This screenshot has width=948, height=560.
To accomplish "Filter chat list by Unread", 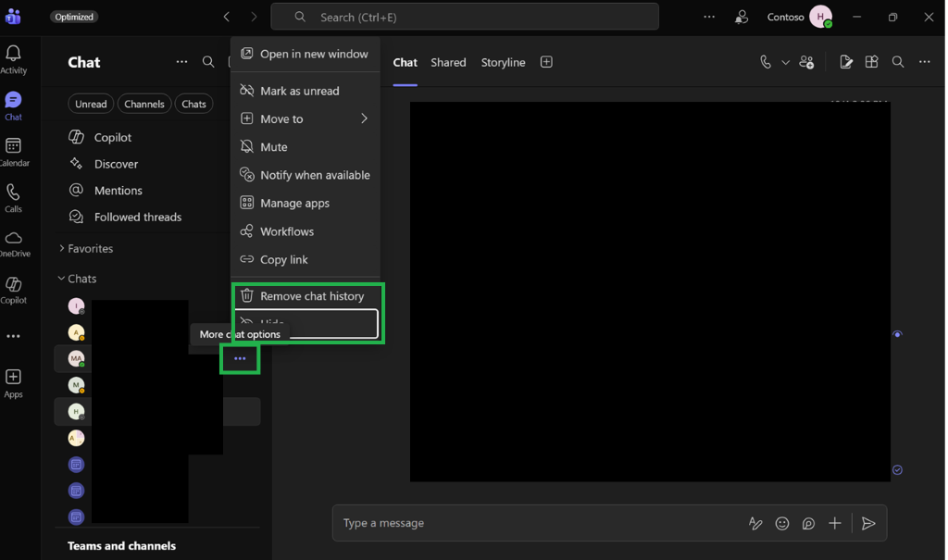I will coord(91,104).
